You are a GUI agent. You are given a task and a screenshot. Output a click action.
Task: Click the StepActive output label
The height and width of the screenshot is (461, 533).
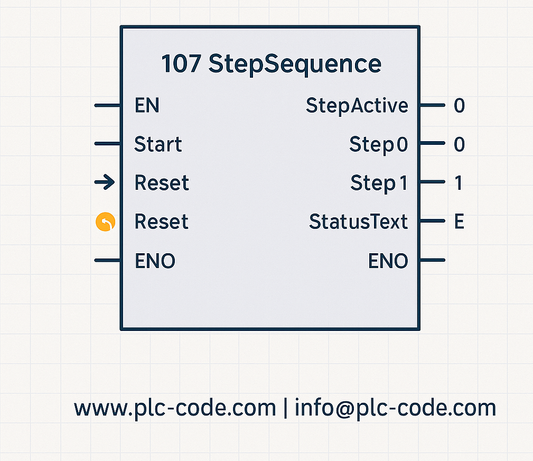357,106
